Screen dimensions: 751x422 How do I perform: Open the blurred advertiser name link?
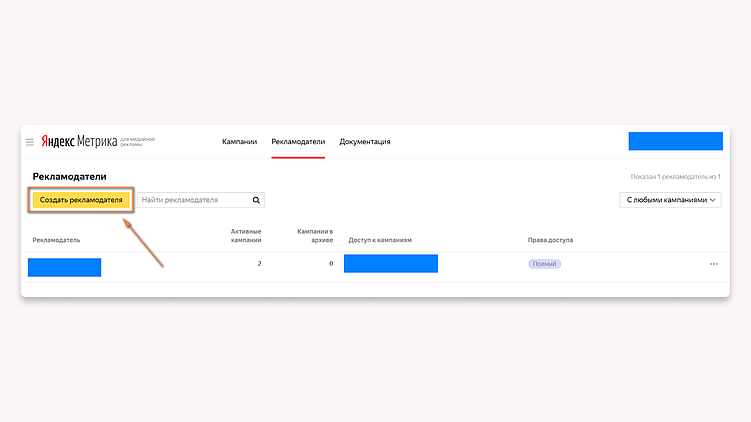[x=64, y=267]
